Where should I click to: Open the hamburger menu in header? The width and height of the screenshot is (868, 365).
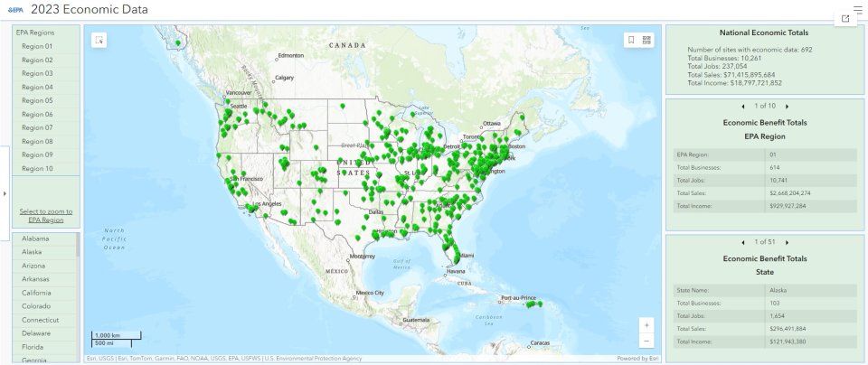tap(857, 9)
